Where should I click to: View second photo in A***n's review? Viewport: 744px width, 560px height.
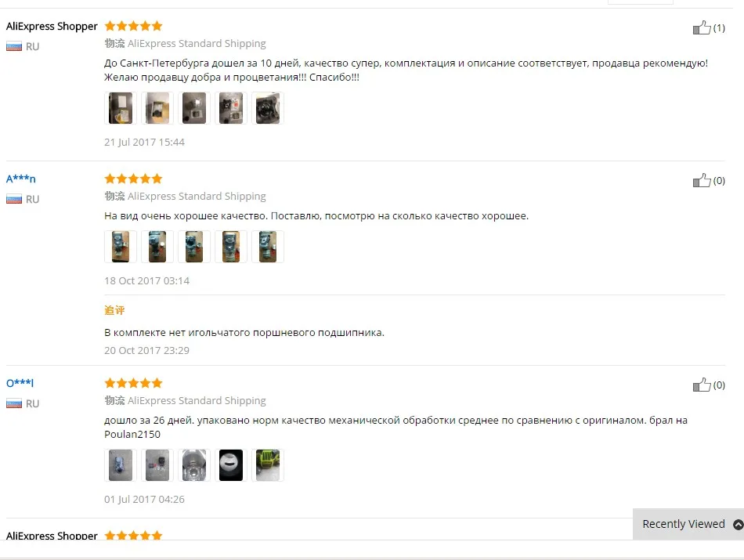(157, 247)
